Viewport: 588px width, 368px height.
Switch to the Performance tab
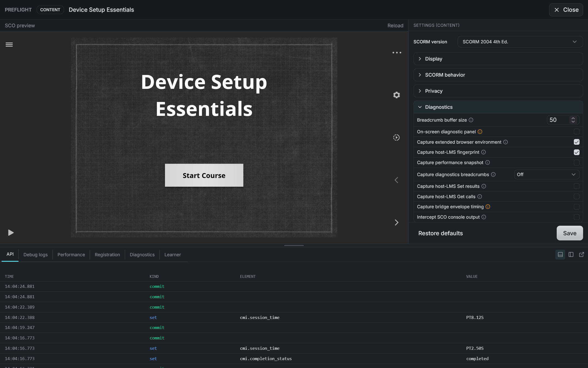(x=71, y=255)
